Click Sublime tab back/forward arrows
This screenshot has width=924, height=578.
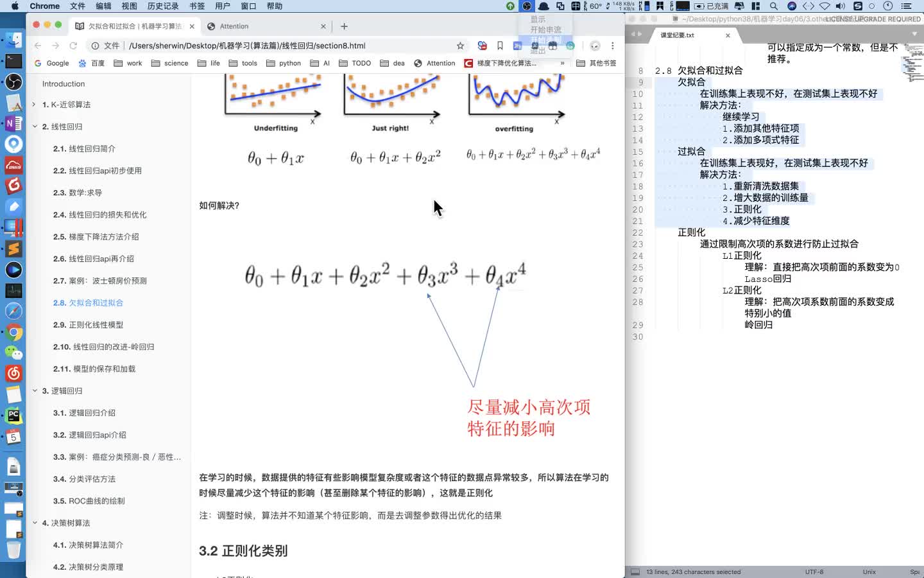click(636, 35)
